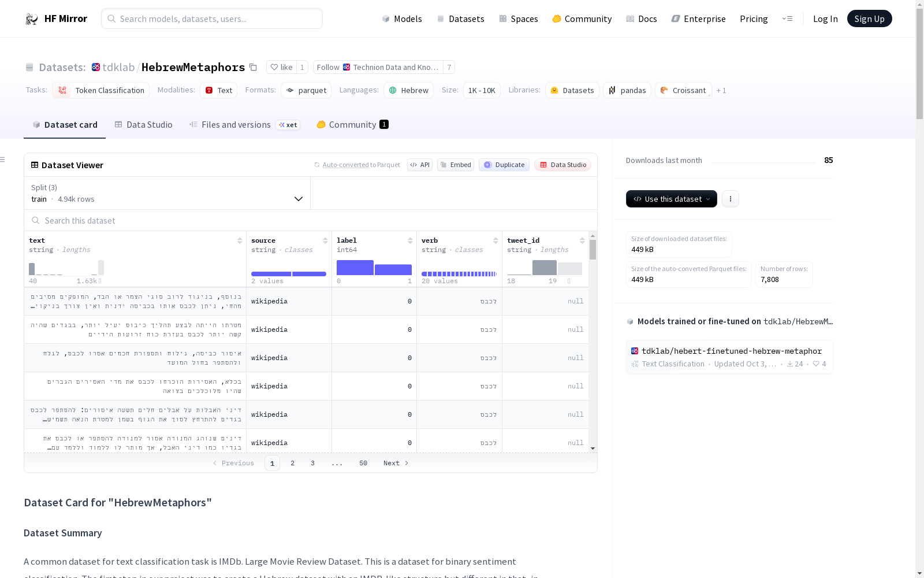The image size is (924, 578).
Task: Click the follower count 7
Action: 449,67
